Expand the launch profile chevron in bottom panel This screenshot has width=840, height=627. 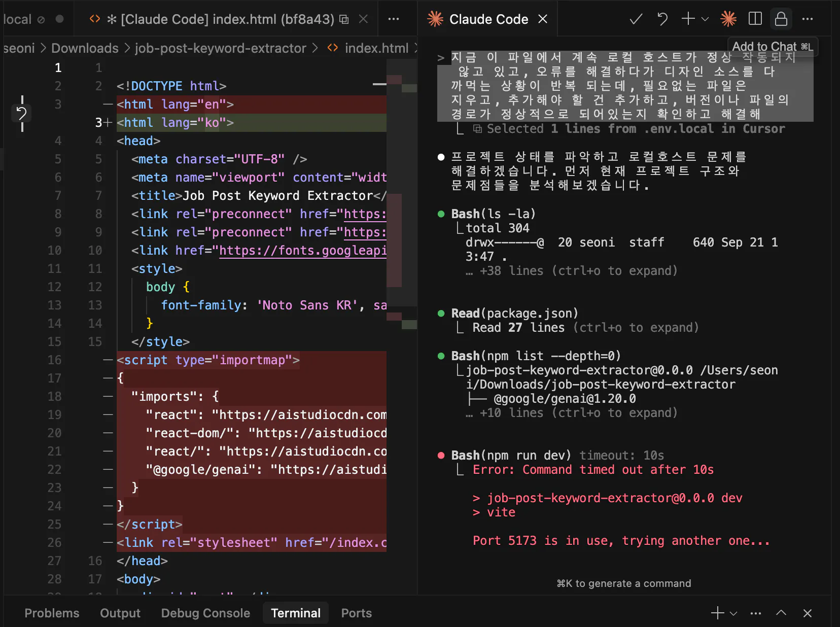coord(733,613)
